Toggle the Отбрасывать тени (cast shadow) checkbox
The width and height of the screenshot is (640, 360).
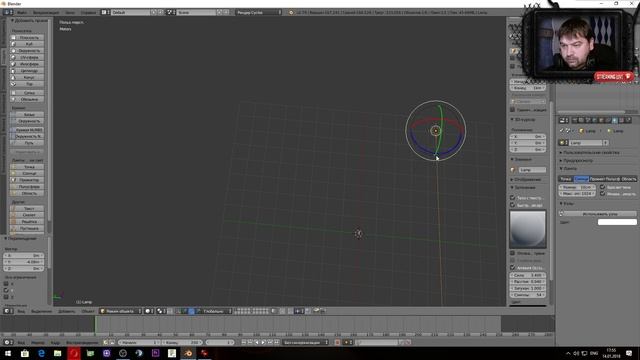[602, 187]
